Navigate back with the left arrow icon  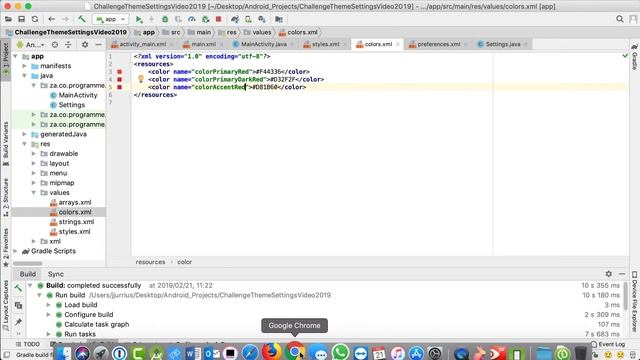click(x=51, y=19)
